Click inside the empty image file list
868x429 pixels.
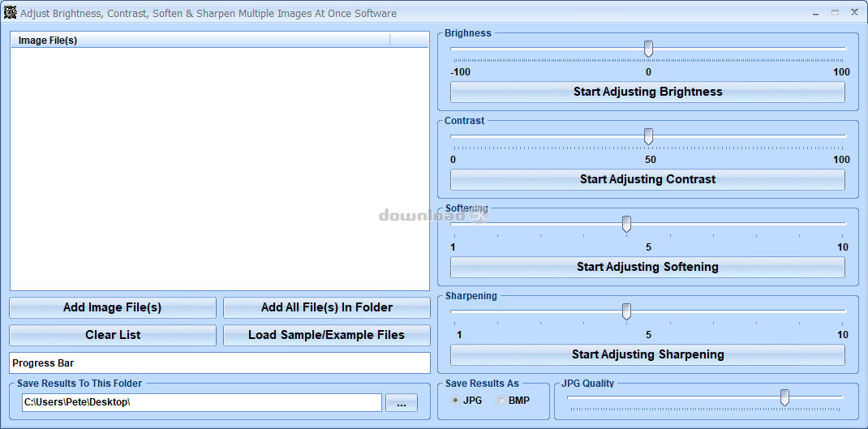click(220, 169)
